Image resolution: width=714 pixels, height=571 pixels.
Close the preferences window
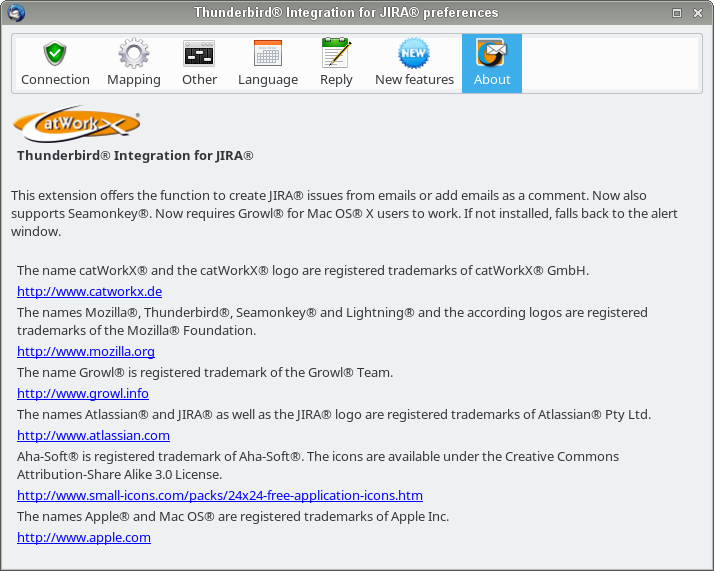pyautogui.click(x=699, y=13)
